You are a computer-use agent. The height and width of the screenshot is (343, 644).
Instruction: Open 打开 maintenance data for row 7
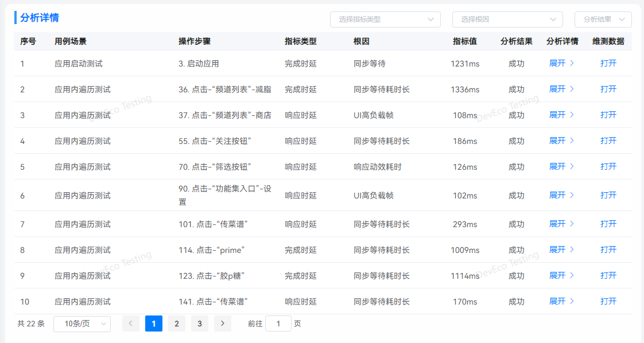pos(608,224)
